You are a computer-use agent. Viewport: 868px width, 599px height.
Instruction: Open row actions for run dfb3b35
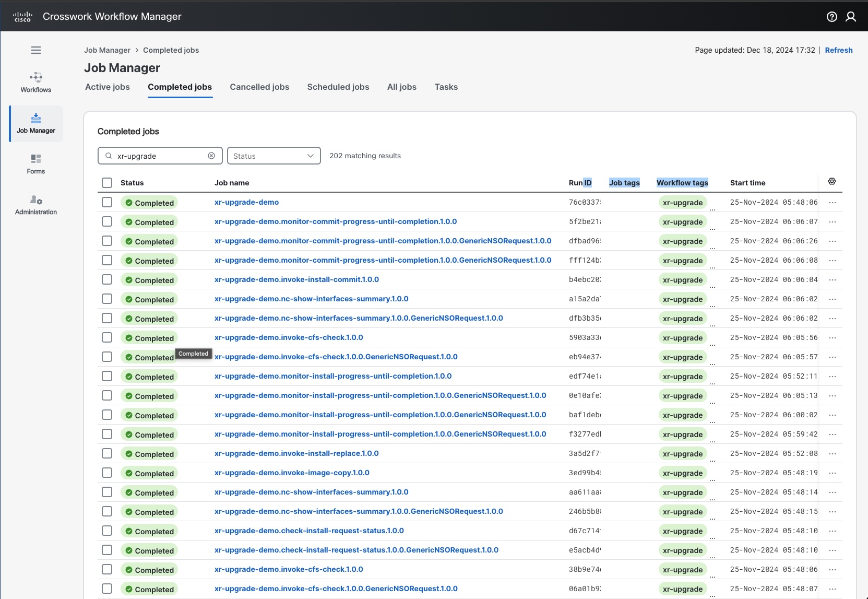[x=833, y=318]
